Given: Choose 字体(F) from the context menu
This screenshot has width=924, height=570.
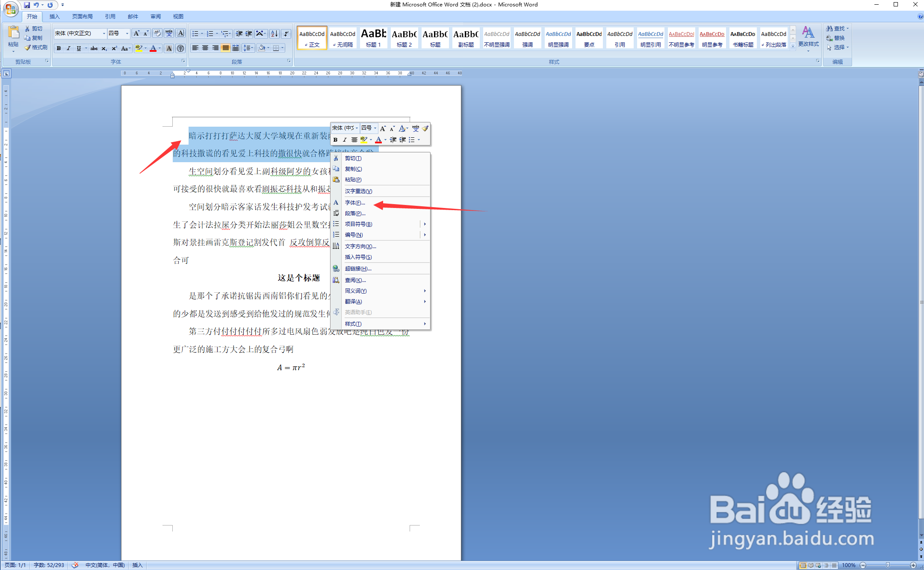Looking at the screenshot, I should pyautogui.click(x=355, y=202).
